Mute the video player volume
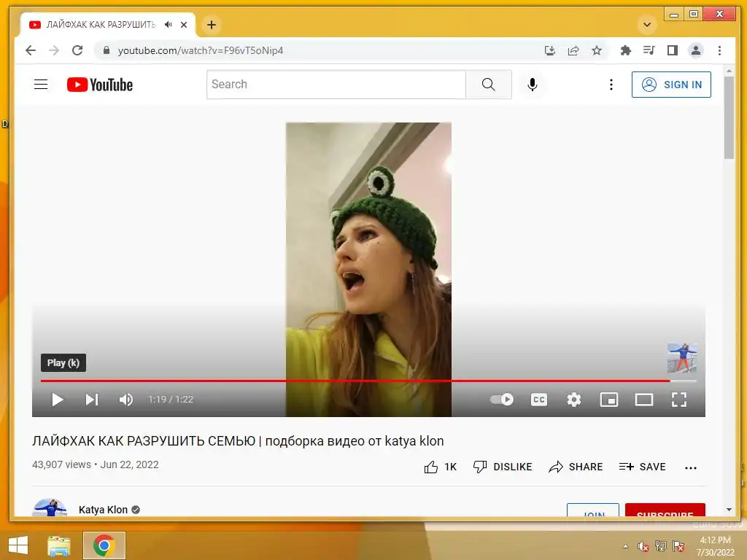 (x=126, y=400)
